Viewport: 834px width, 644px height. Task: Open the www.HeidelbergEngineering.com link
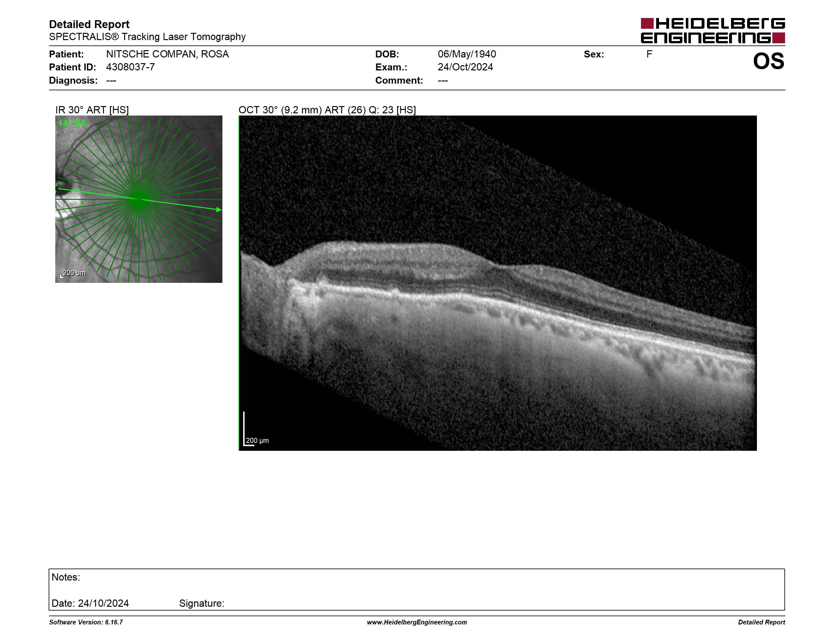point(417,622)
